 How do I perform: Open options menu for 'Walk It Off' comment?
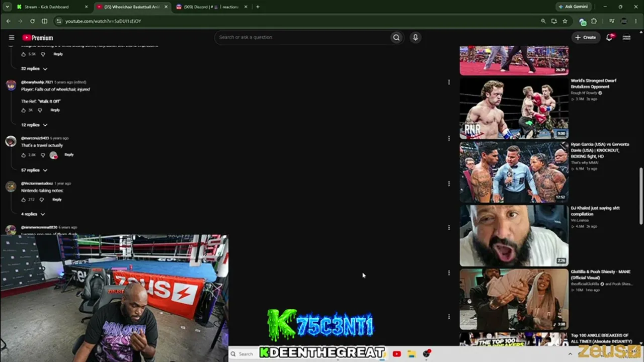[x=449, y=82]
